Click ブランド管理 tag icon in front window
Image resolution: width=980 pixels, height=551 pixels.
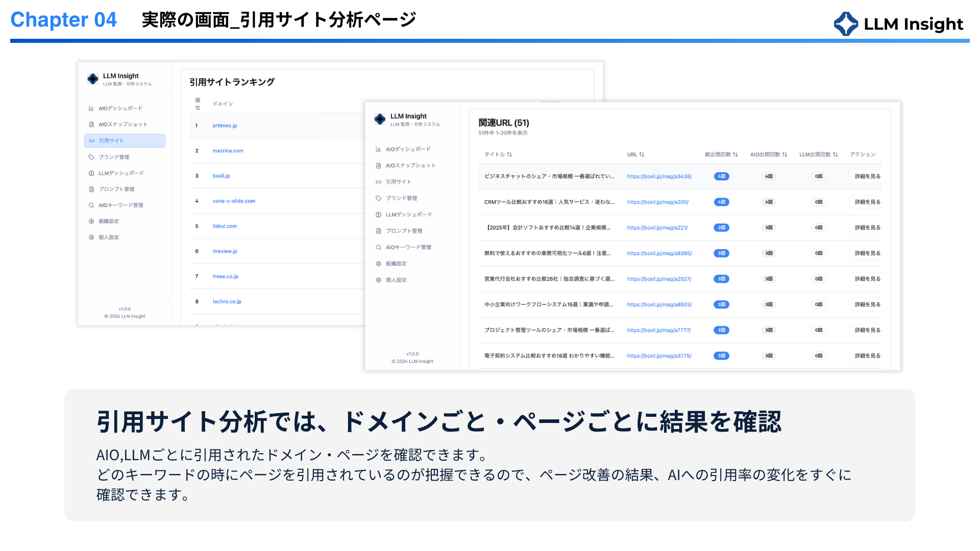point(378,198)
